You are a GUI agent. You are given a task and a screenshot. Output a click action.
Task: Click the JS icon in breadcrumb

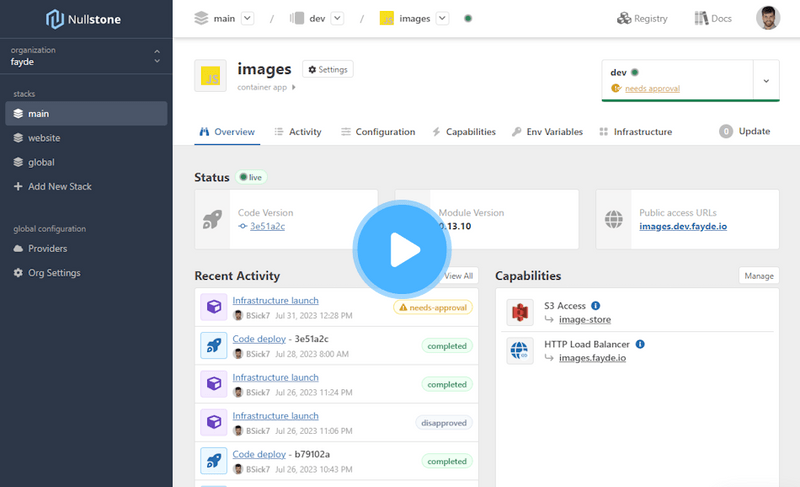point(387,18)
